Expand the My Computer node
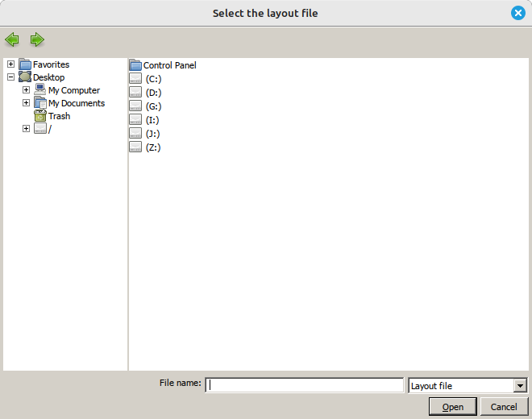This screenshot has width=532, height=419. 26,90
